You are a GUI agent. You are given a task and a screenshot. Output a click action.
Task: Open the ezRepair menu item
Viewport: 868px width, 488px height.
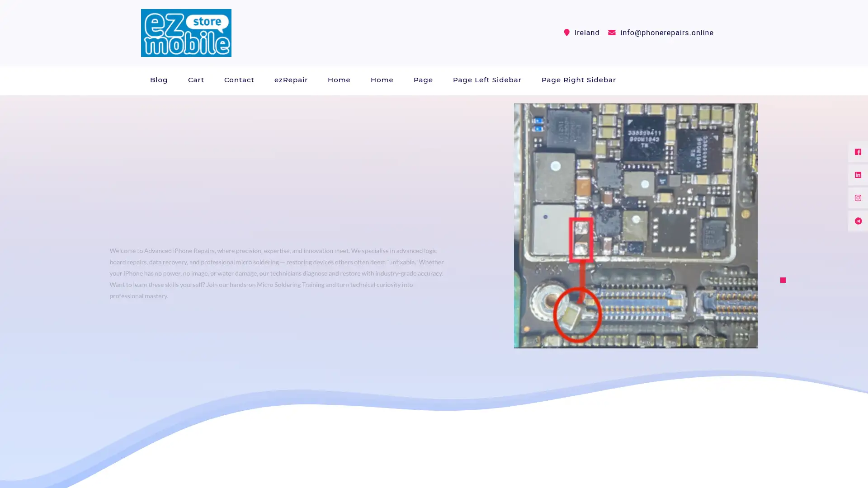(291, 80)
